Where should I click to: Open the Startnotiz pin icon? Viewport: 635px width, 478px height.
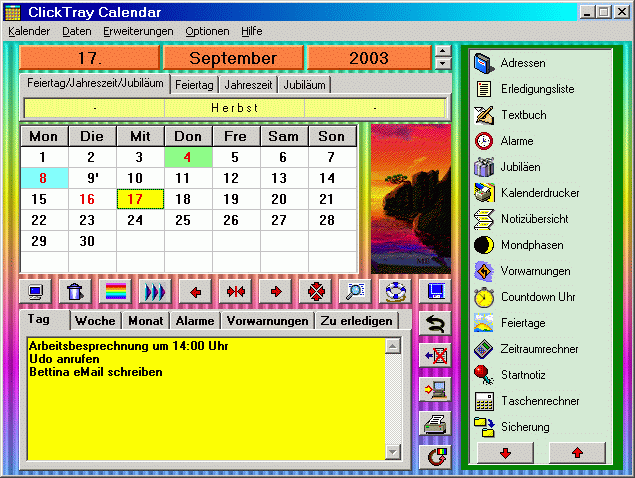[x=484, y=375]
